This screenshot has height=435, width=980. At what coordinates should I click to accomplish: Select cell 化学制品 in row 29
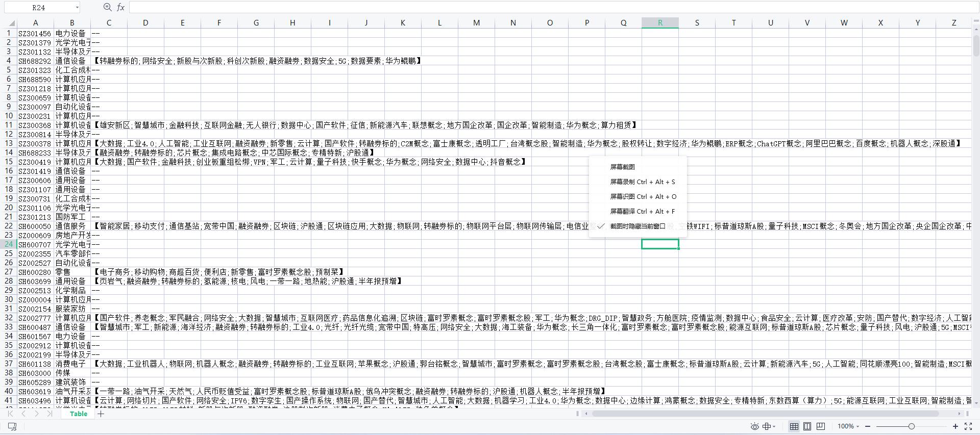[x=72, y=290]
